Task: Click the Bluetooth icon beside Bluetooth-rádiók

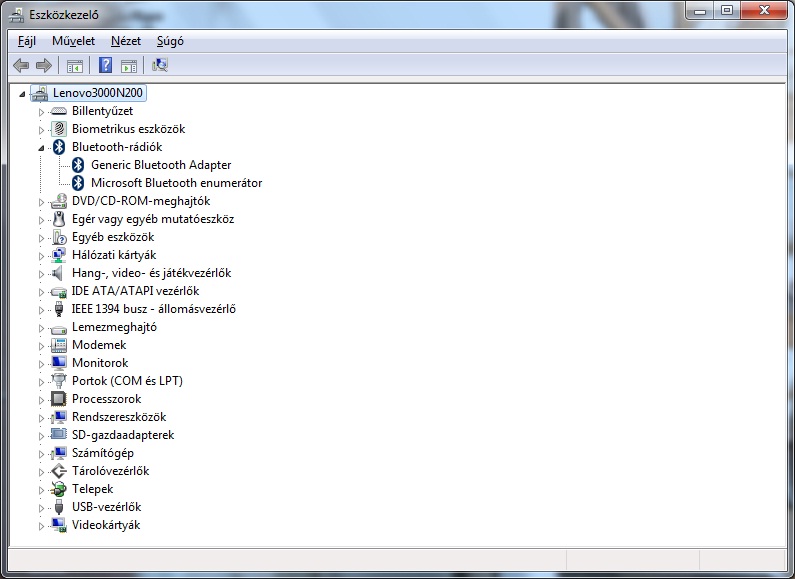Action: [x=59, y=147]
